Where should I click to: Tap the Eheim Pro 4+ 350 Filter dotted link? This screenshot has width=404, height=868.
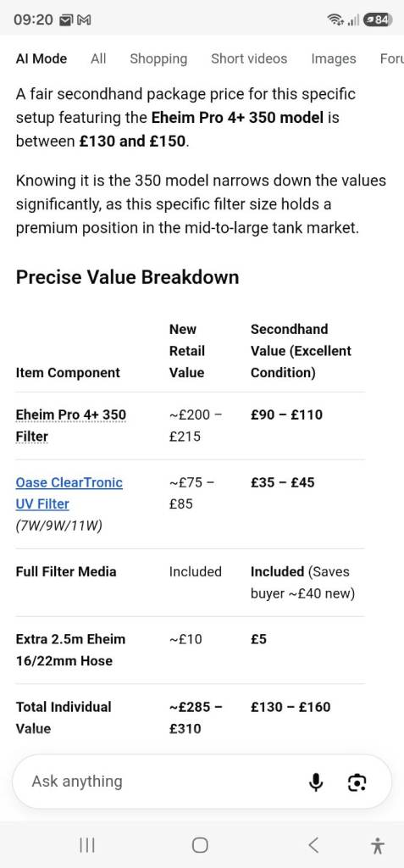click(x=71, y=426)
